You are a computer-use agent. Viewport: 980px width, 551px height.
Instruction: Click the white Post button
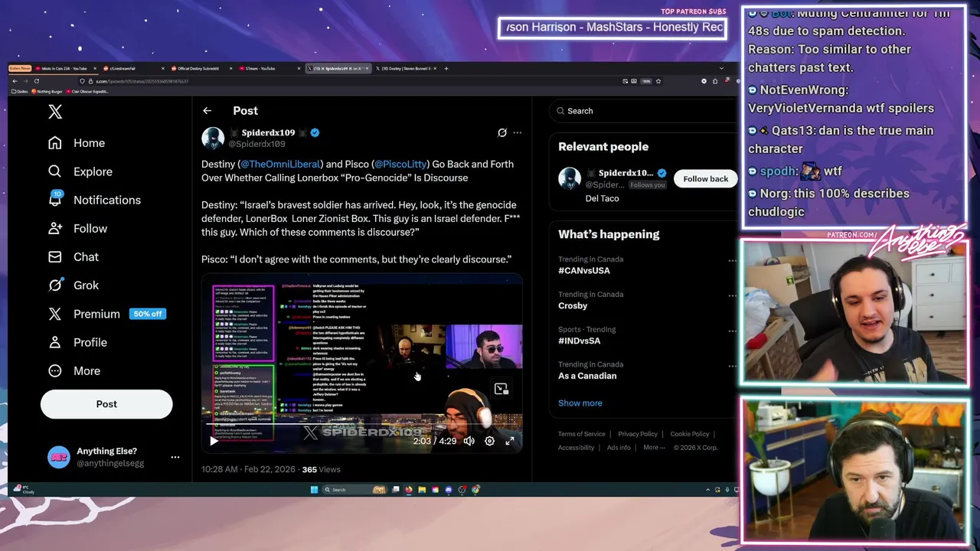(106, 404)
